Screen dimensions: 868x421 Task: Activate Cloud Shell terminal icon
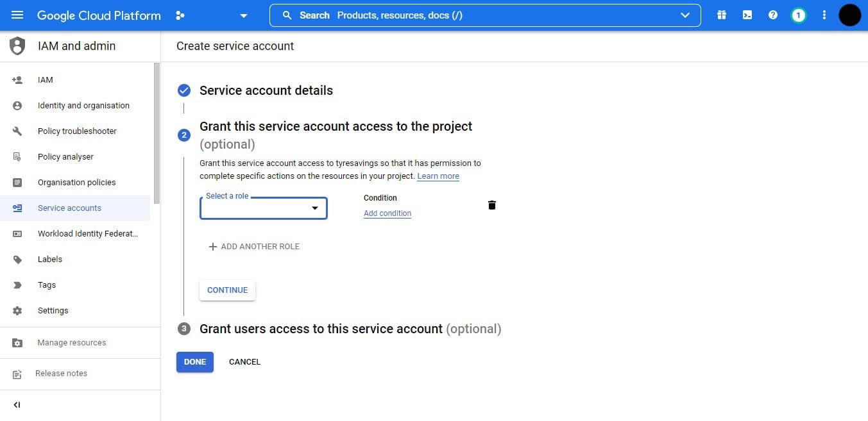(747, 15)
